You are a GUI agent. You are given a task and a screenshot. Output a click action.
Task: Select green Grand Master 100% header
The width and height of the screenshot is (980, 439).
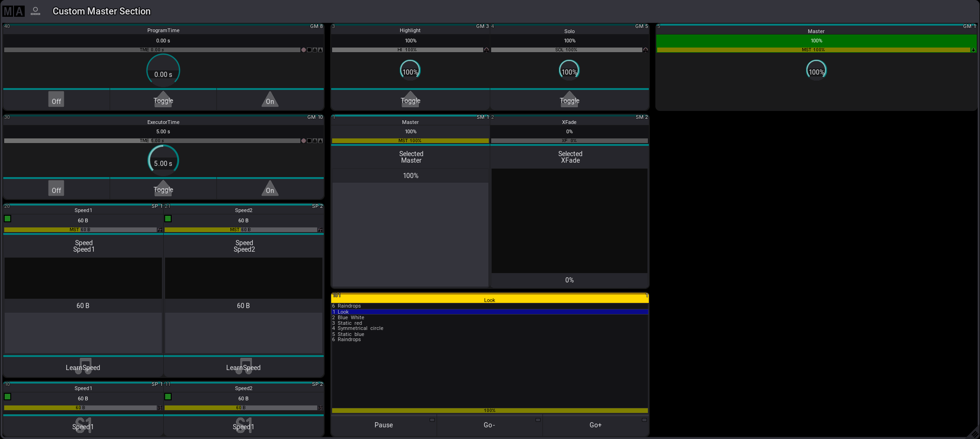[x=816, y=41]
